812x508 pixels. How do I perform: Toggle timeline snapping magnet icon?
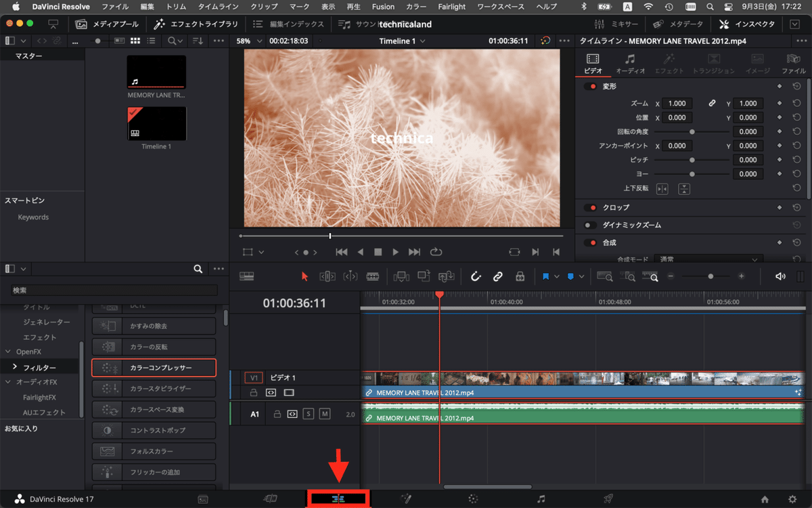click(475, 276)
